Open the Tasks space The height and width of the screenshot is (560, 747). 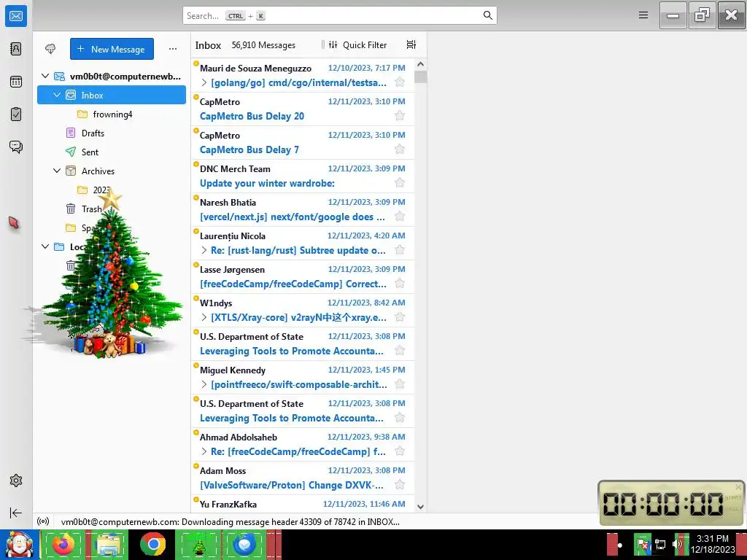[16, 114]
